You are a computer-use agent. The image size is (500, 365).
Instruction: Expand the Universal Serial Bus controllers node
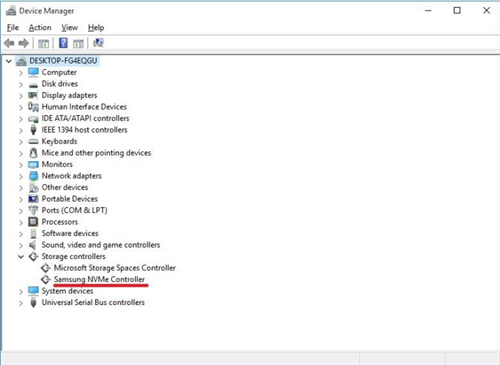pyautogui.click(x=21, y=303)
